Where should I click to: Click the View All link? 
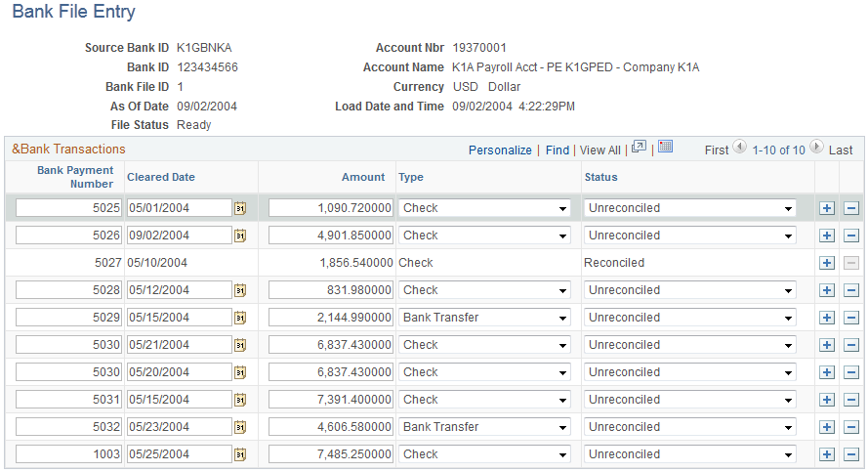point(600,150)
